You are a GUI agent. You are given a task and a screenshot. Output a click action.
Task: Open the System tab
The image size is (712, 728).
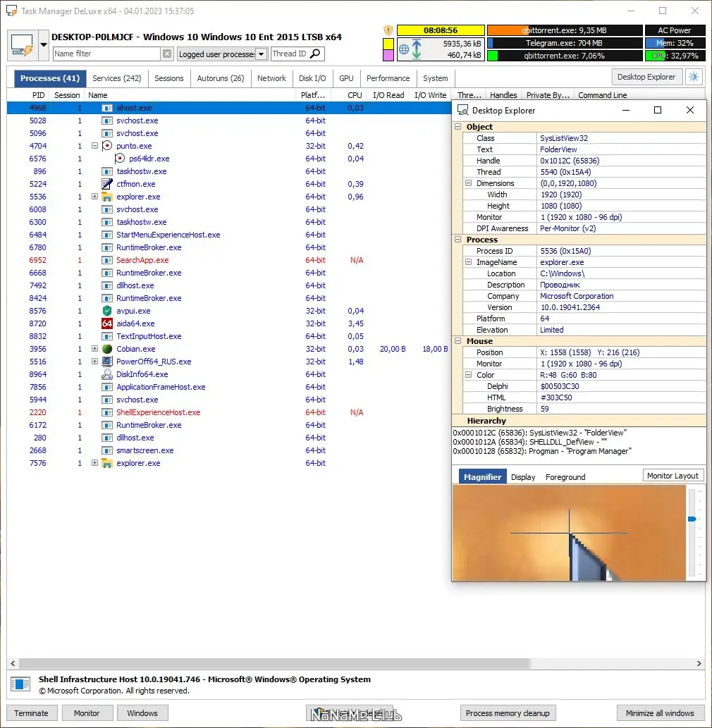pyautogui.click(x=436, y=78)
